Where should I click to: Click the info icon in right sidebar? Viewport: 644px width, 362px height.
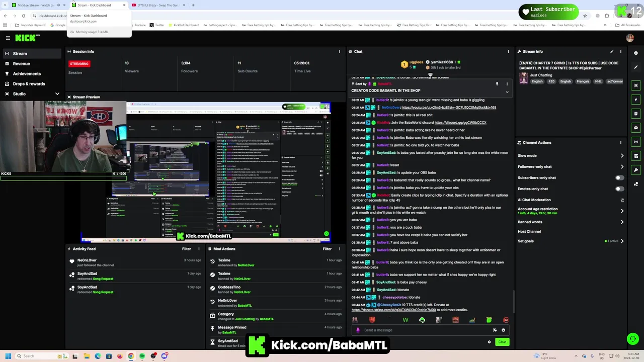point(636,53)
